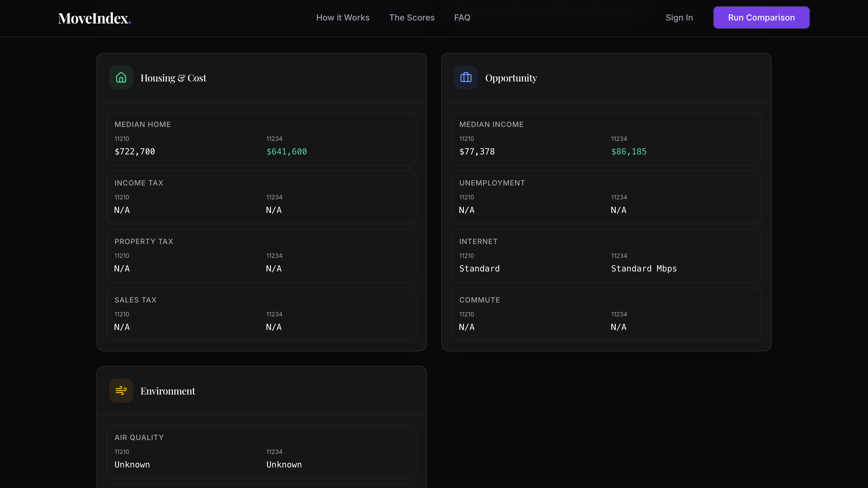The height and width of the screenshot is (488, 868).
Task: Open the FAQ page
Action: click(x=462, y=17)
